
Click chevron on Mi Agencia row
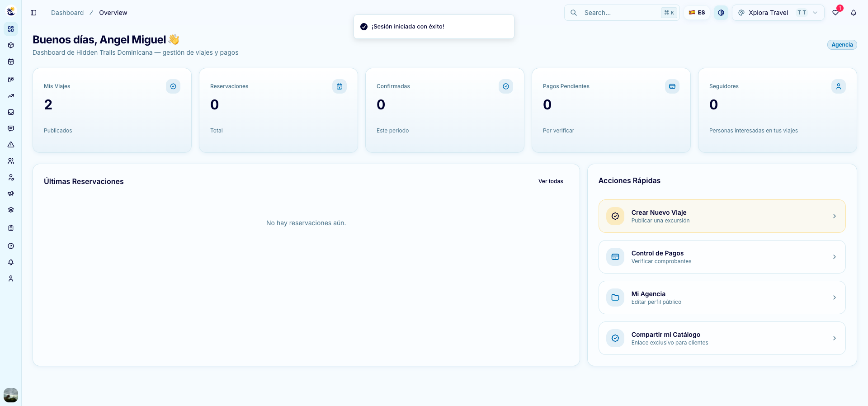click(835, 297)
